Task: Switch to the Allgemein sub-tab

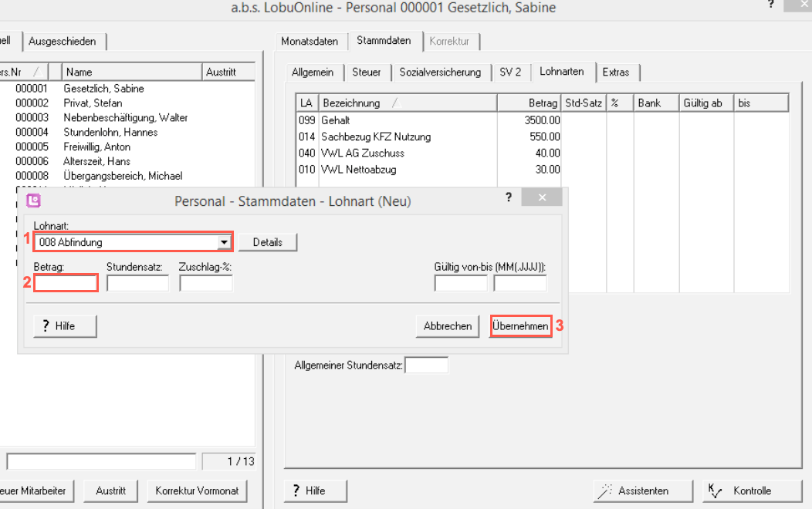Action: point(313,72)
